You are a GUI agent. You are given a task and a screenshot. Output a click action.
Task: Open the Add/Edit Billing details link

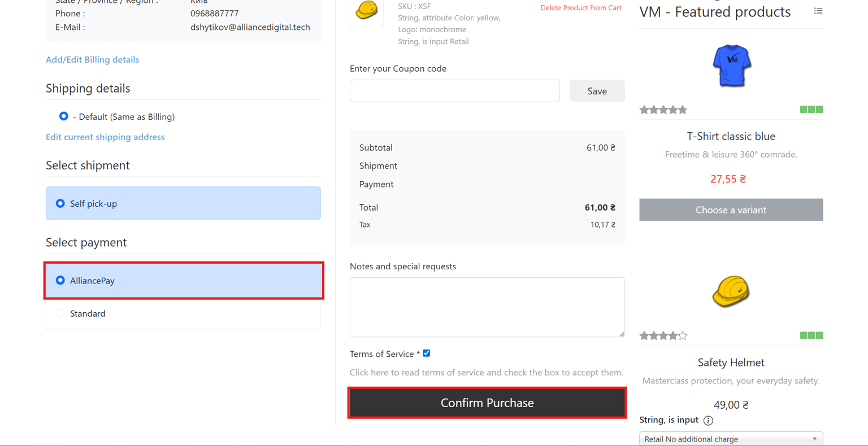coord(92,59)
